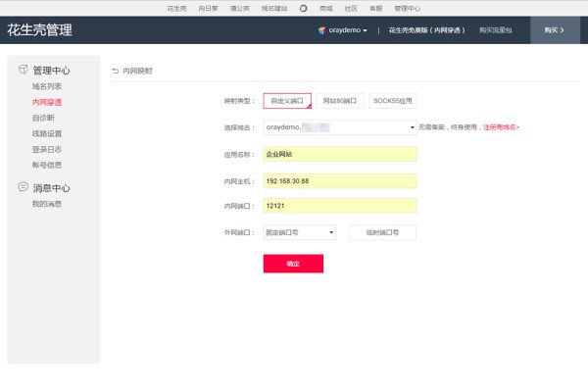Choose the 临时端口号 option
Screen dimensions: 588x392
point(382,232)
